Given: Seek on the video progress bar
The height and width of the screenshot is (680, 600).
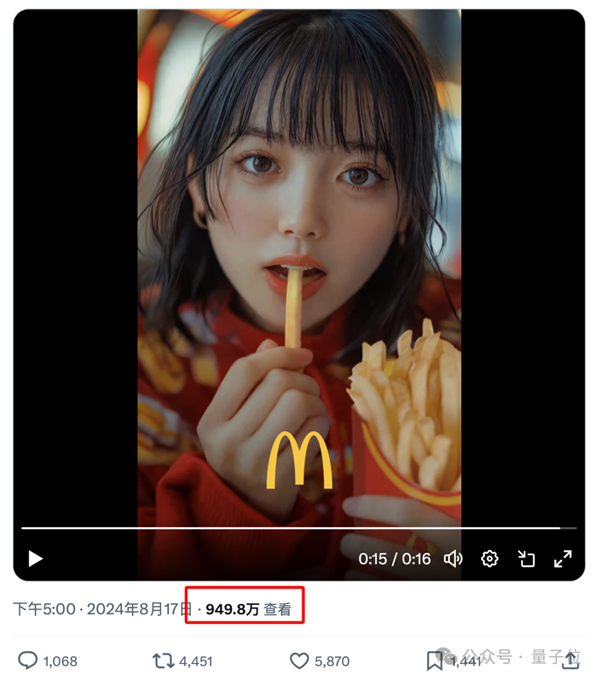Looking at the screenshot, I should (x=299, y=528).
